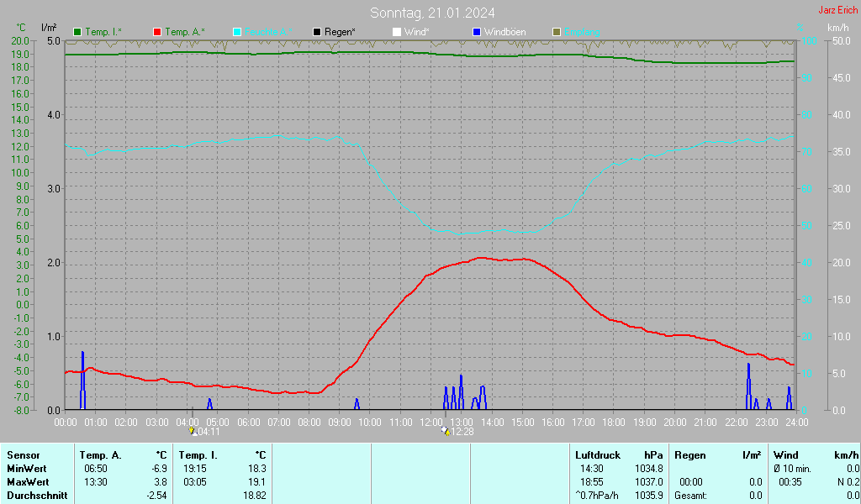Select the 'Wind*' legend label
This screenshot has height=504, width=861.
pyautogui.click(x=417, y=32)
